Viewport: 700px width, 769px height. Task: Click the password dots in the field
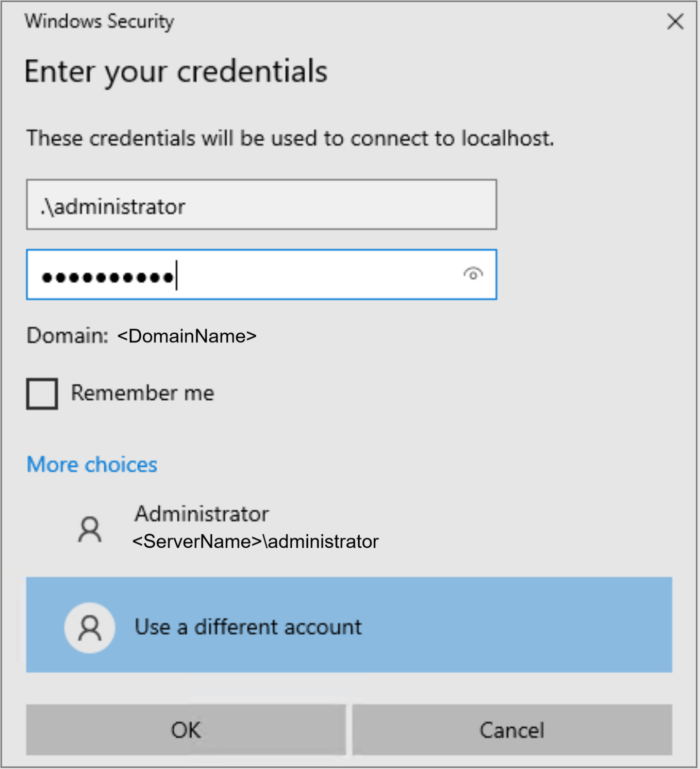[108, 277]
